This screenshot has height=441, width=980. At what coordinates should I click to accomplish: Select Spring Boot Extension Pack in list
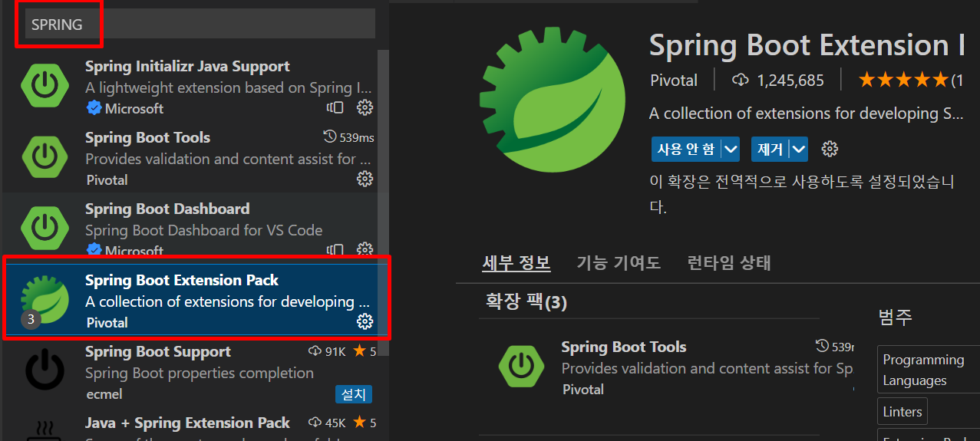pos(196,299)
